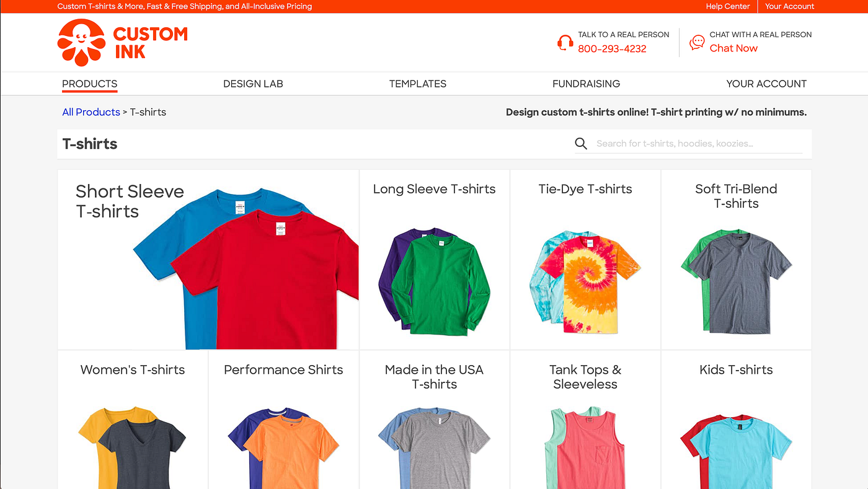Open the Fundraising navigation item

[586, 84]
